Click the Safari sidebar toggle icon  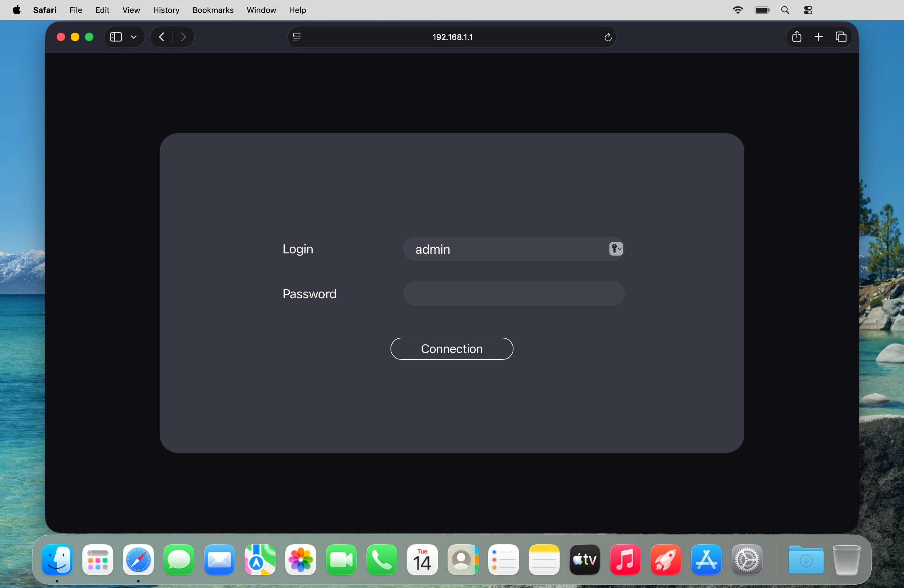116,37
